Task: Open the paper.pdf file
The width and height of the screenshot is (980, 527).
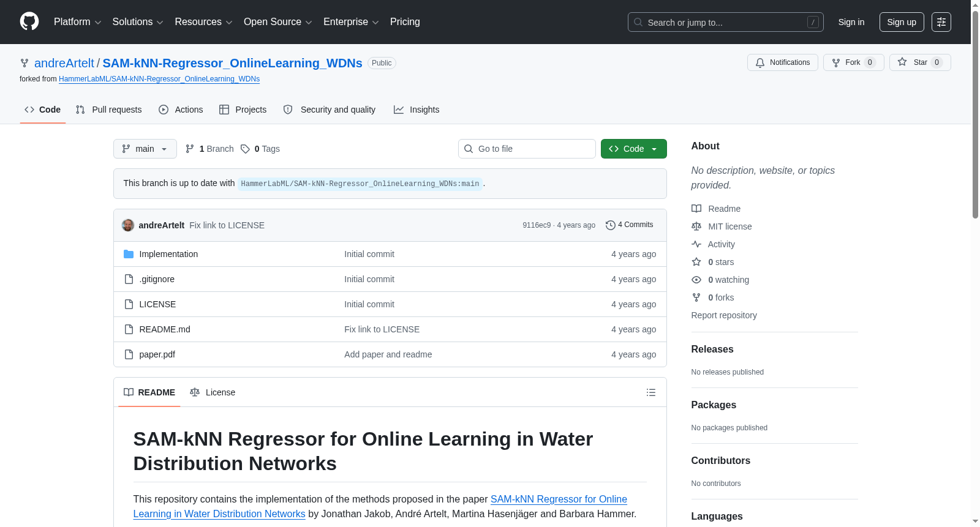Action: (157, 354)
